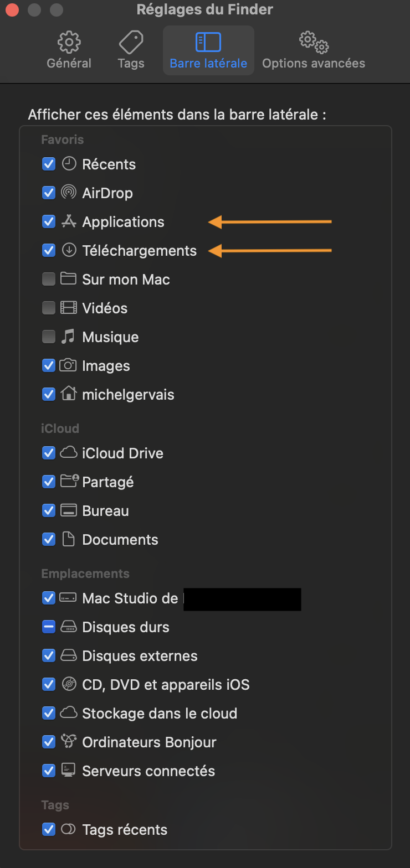Uncheck the Serveurs connectés checkbox
The image size is (410, 868).
tap(49, 771)
